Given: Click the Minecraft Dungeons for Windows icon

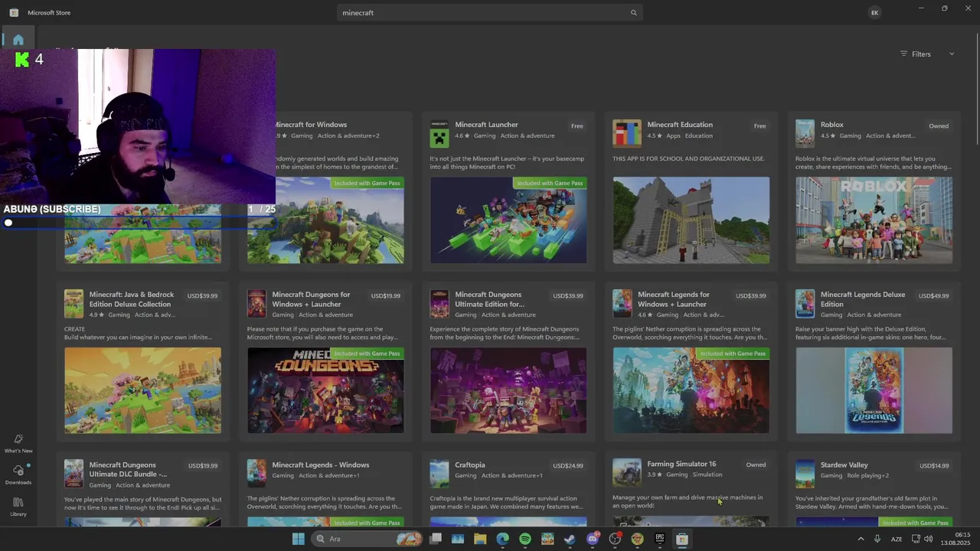Looking at the screenshot, I should coord(256,303).
